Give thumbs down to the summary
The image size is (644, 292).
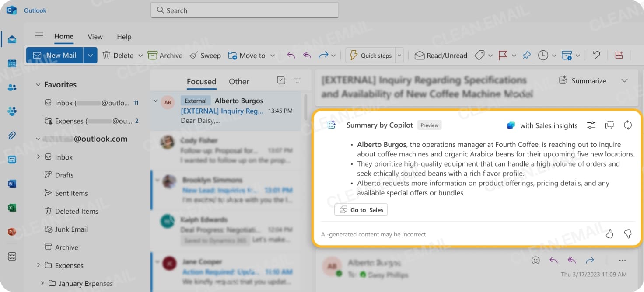(628, 234)
